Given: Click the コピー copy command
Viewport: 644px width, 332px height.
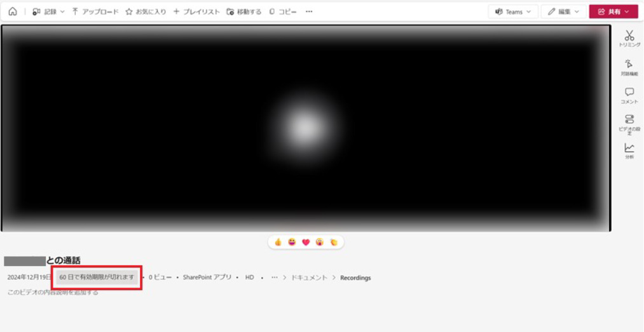Looking at the screenshot, I should click(x=283, y=12).
